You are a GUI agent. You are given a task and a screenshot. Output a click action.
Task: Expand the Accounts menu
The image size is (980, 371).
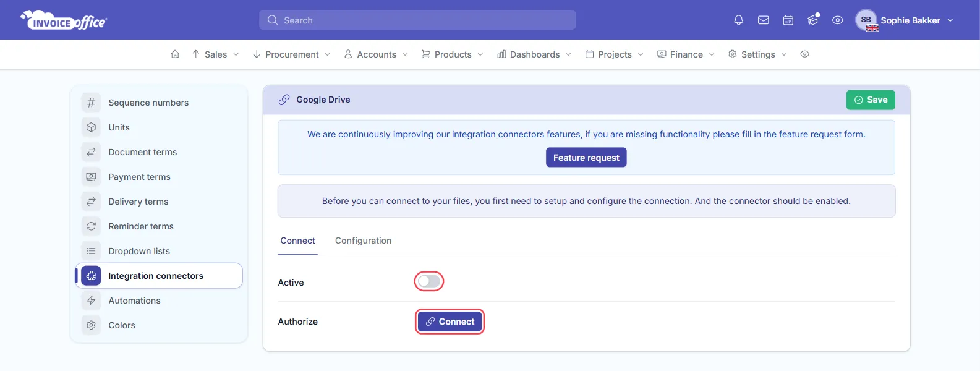[x=376, y=54]
